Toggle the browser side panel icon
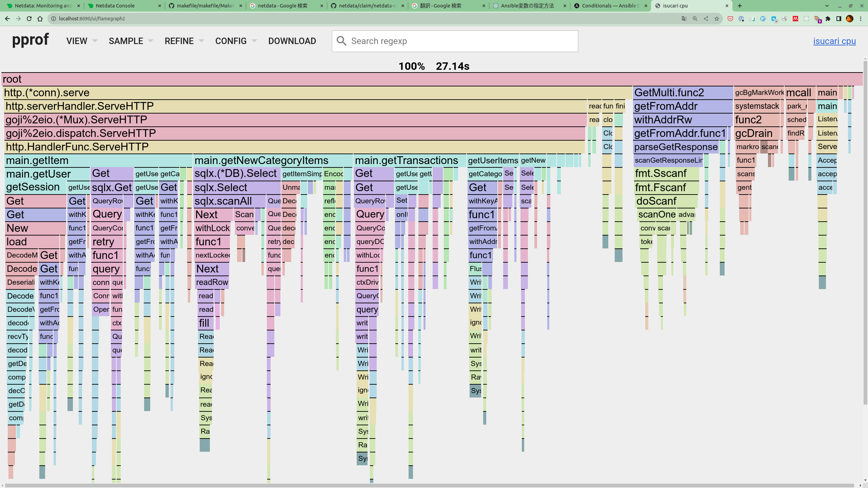Viewport: 868px width, 488px height. coord(839,19)
